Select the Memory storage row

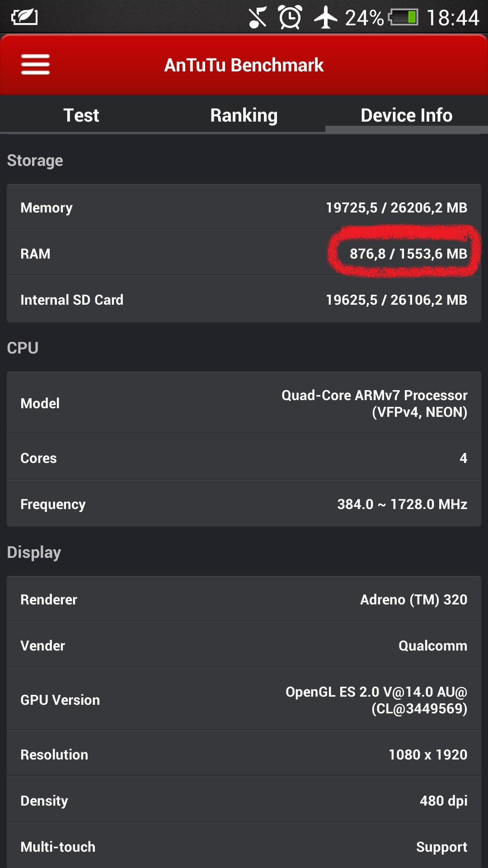point(244,207)
